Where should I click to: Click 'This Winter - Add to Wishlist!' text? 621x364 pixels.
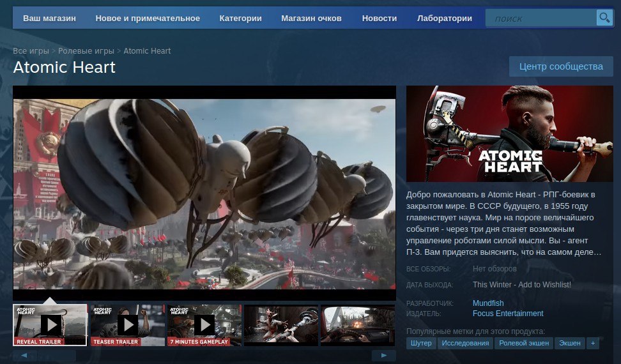pyautogui.click(x=522, y=284)
